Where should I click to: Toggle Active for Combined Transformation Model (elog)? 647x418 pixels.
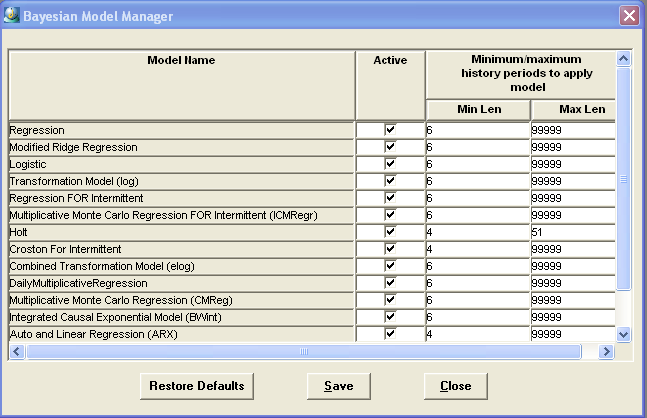pos(390,266)
